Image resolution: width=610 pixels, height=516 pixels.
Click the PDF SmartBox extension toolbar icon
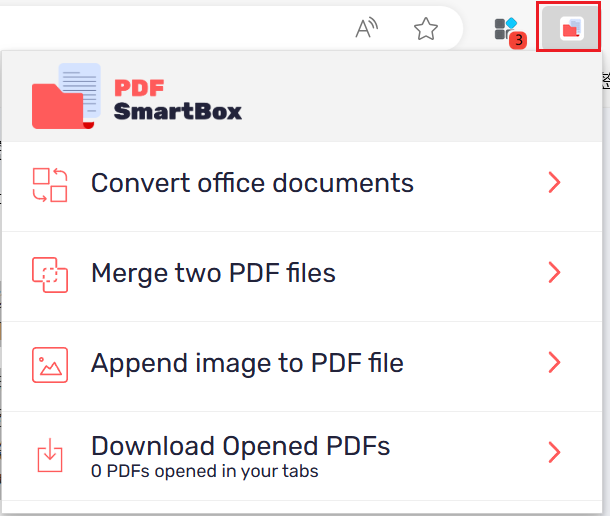point(571,29)
